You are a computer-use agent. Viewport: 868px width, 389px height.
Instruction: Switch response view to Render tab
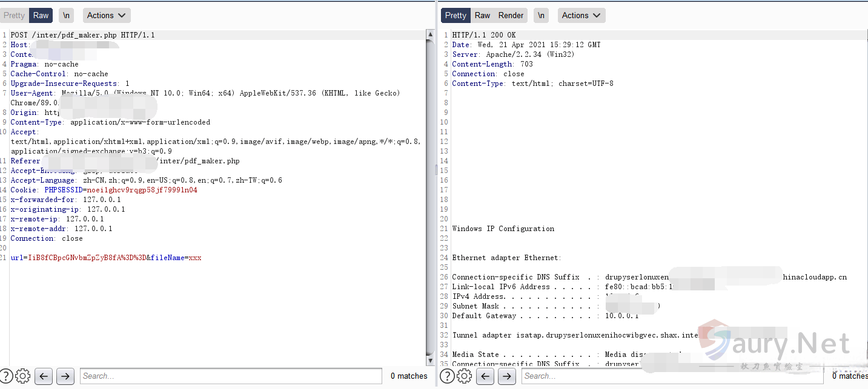pos(511,16)
